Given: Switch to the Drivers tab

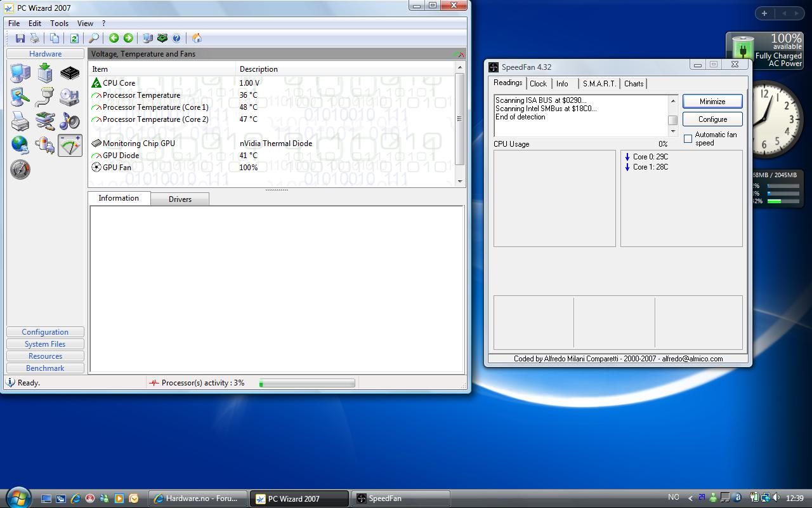Looking at the screenshot, I should (180, 199).
